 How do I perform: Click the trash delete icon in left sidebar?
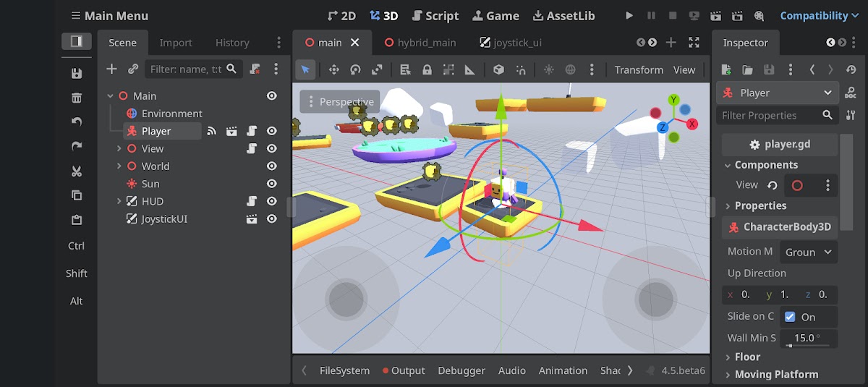pyautogui.click(x=77, y=98)
